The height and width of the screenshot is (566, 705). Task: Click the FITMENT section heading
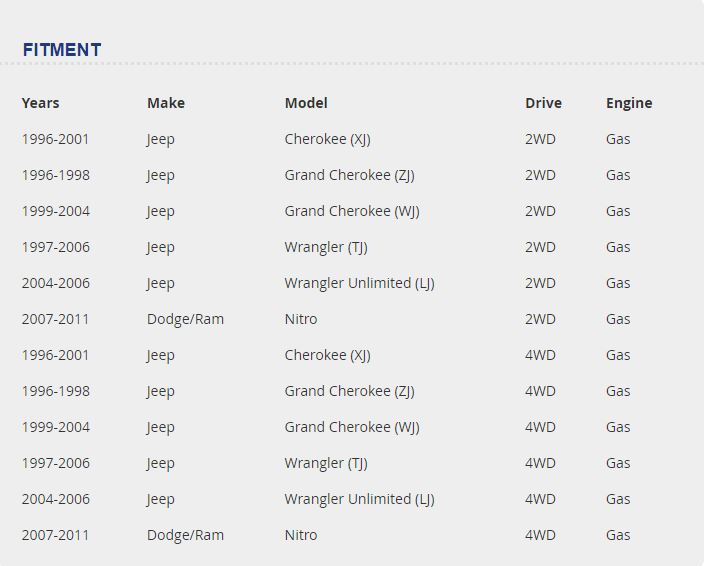point(62,49)
